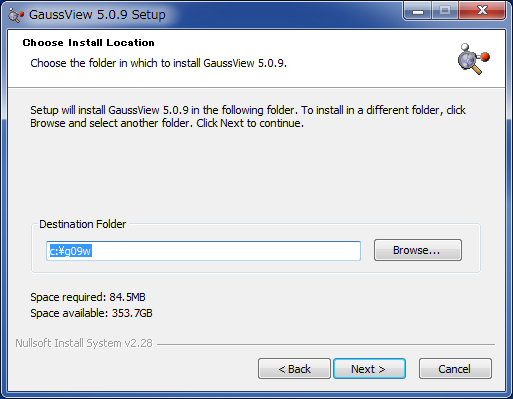
Task: Click inside the Destination Folder path field
Action: [203, 251]
